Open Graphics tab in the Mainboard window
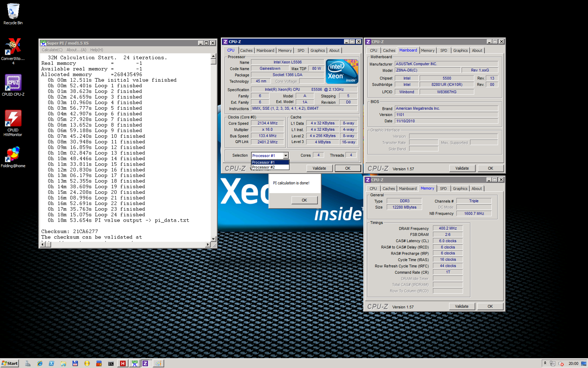This screenshot has width=588, height=368. click(x=460, y=50)
